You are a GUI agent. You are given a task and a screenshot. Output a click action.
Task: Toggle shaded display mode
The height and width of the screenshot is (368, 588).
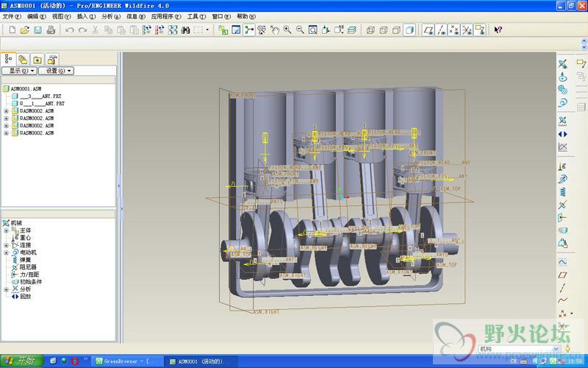409,29
